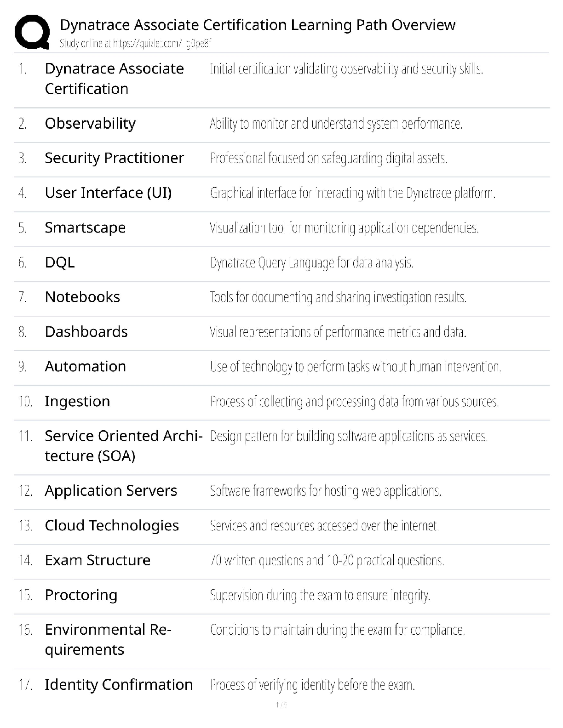Select the Notebooks term
Screen dimensions: 563x728
[82, 297]
